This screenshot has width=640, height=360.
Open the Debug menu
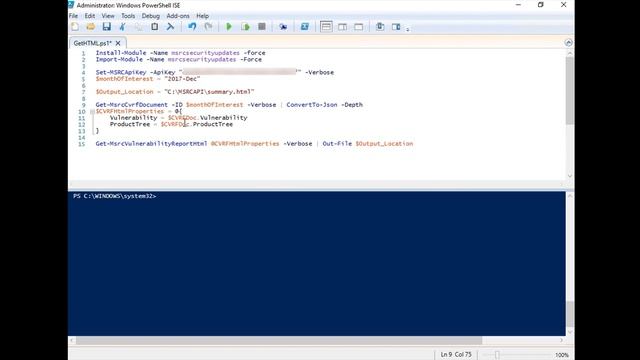[x=151, y=16]
